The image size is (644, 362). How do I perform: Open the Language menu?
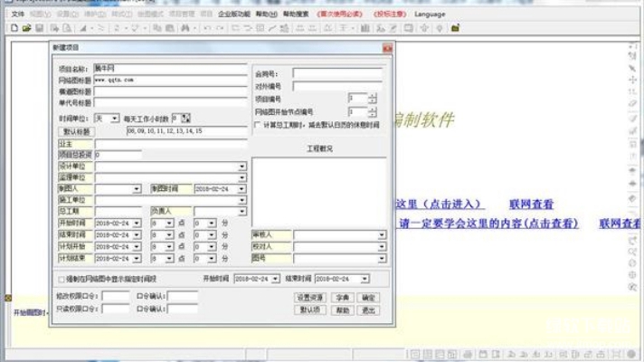(x=430, y=14)
